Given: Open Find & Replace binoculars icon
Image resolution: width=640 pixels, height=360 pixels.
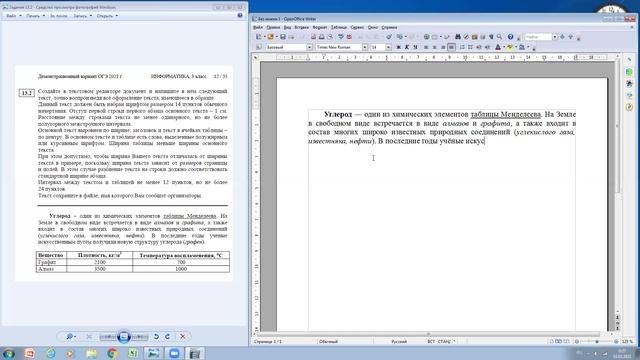Looking at the screenshot, I should [x=458, y=37].
